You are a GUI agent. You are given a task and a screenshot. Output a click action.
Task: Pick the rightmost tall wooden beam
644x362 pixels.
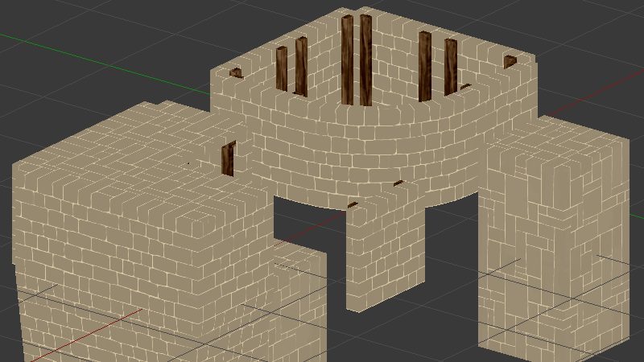tap(450, 68)
